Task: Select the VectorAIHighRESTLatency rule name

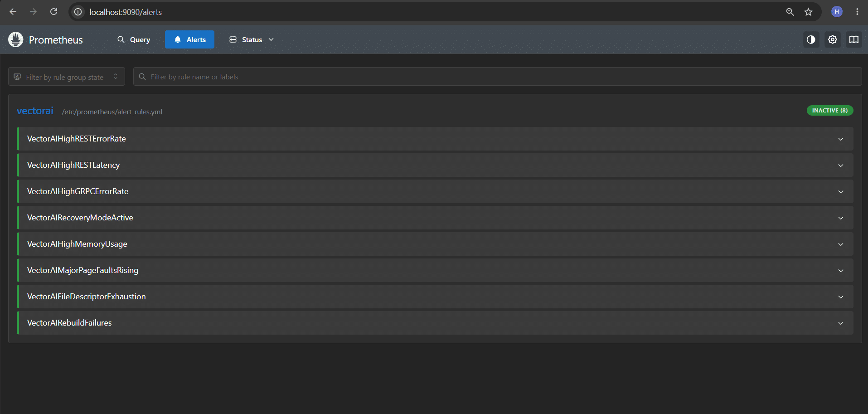Action: 73,165
